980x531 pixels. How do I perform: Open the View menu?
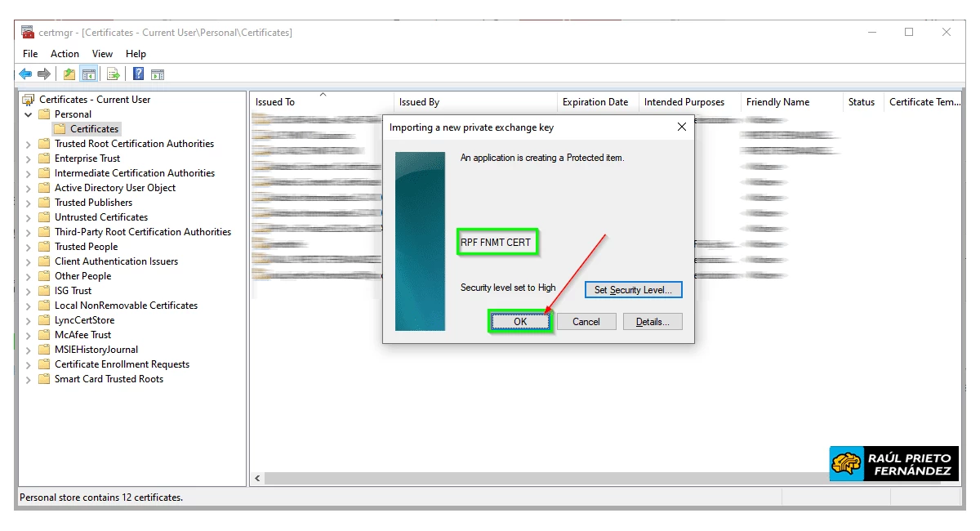click(x=102, y=54)
